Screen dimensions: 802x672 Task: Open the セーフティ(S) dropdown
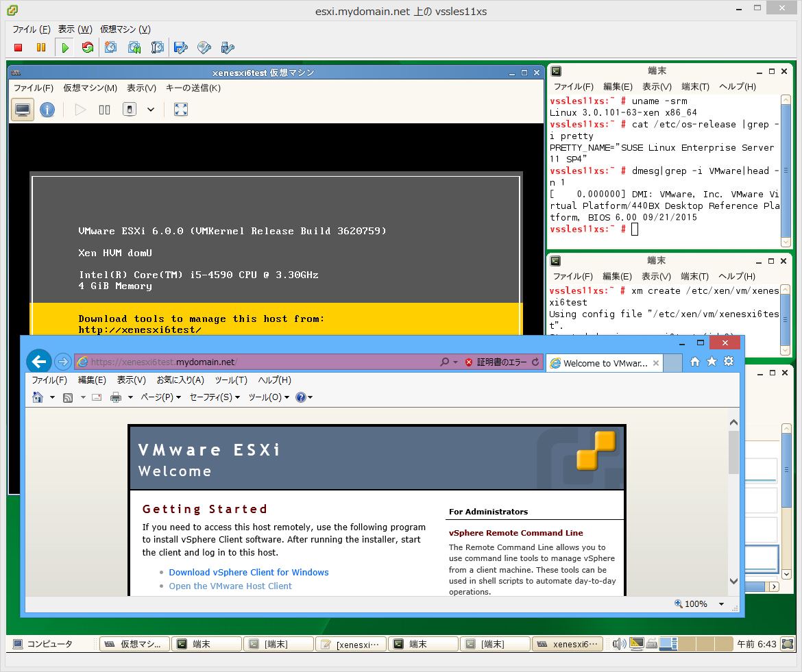pos(215,397)
